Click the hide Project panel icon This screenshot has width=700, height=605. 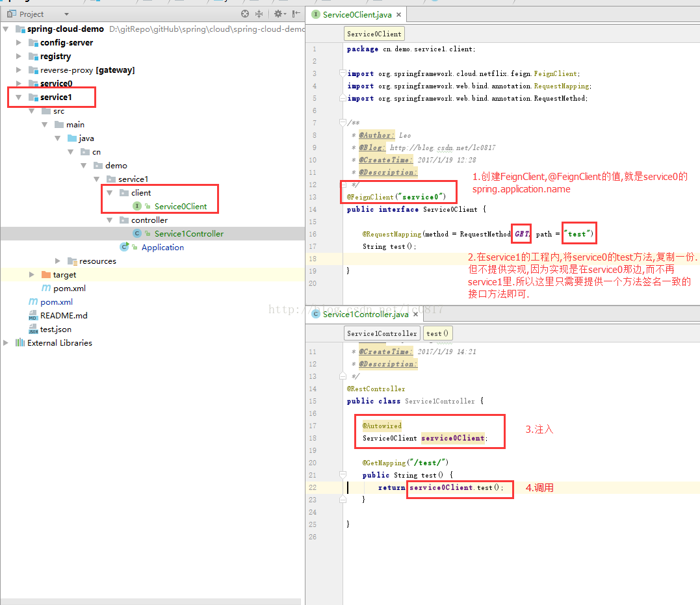[296, 14]
